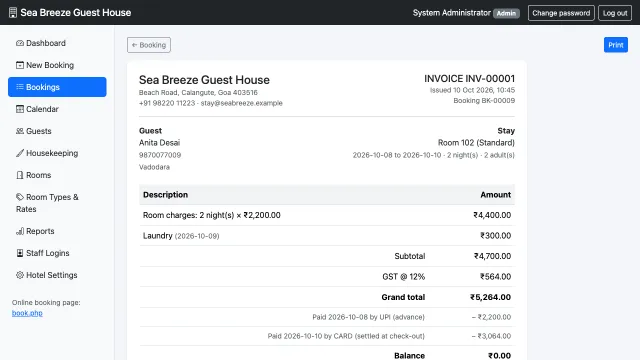Click the – ₹3,064.00 payment amount
This screenshot has height=360, width=640.
pos(491,336)
